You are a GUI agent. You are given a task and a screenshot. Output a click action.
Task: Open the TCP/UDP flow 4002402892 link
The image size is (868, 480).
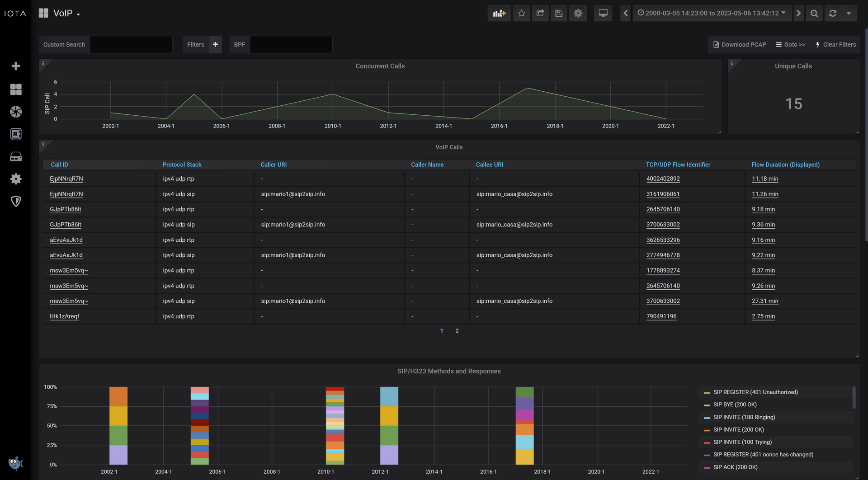(663, 179)
